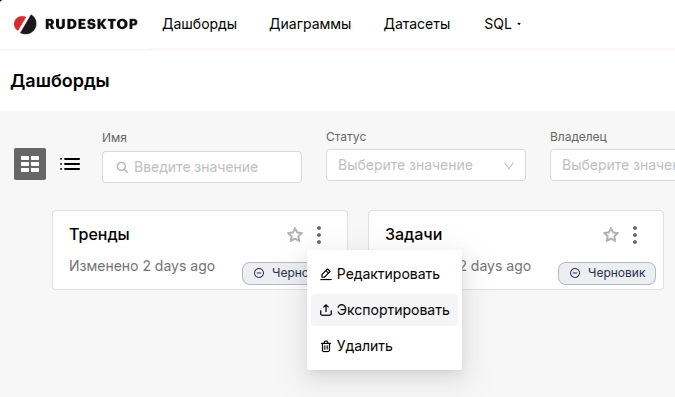Choose Удалить in context menu
This screenshot has width=675, height=397.
(384, 346)
